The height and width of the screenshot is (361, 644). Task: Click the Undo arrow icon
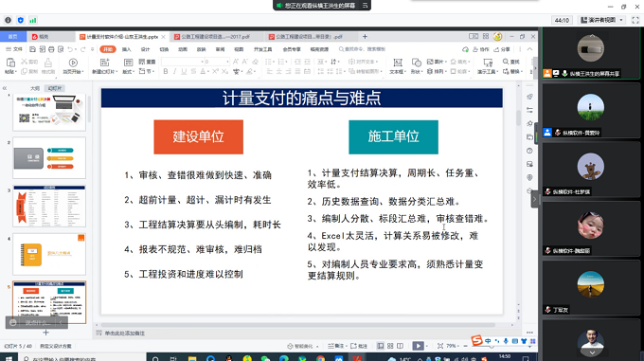tap(70, 49)
